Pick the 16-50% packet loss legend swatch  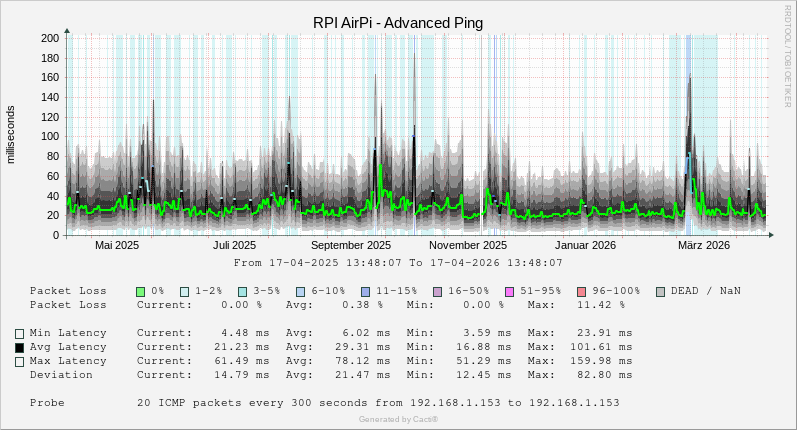tap(437, 291)
